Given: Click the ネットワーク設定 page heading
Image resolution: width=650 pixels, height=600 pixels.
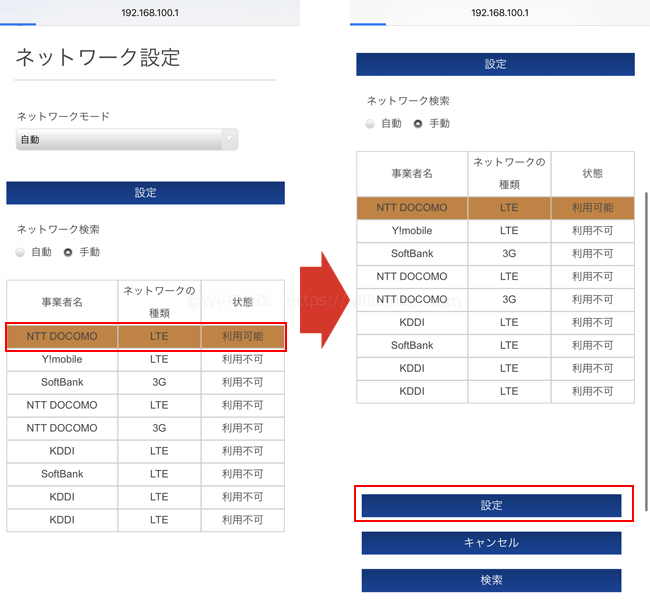Looking at the screenshot, I should pos(98,57).
